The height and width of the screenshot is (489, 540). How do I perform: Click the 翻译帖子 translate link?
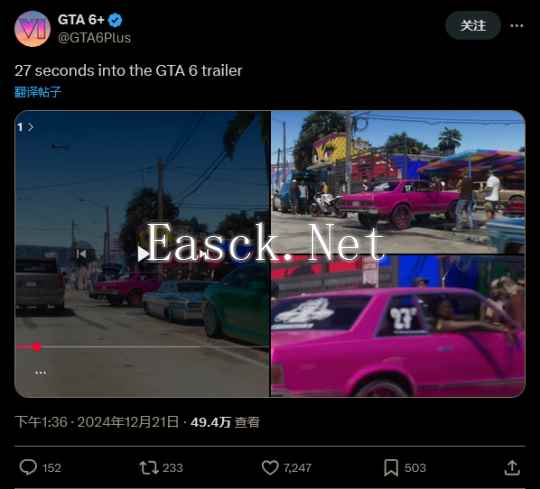click(38, 92)
